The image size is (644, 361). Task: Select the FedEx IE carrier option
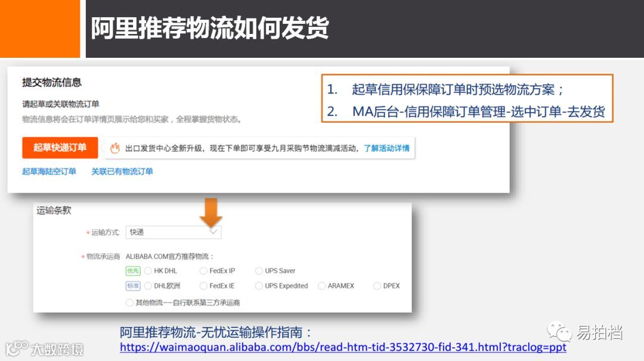click(x=203, y=286)
